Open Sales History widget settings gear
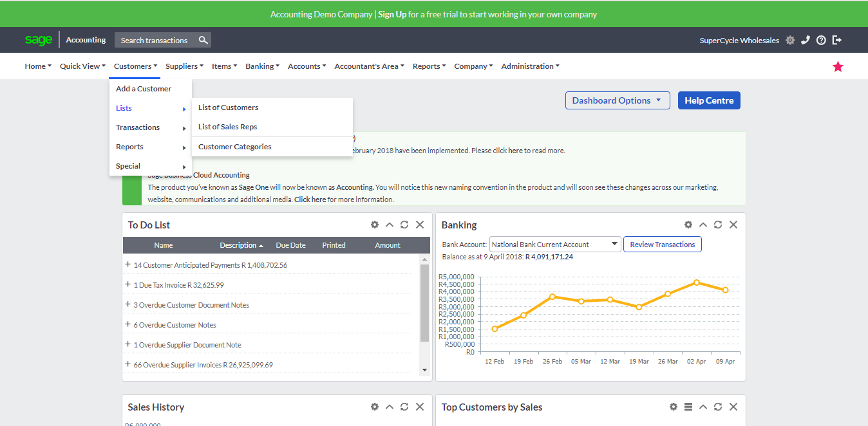 pyautogui.click(x=375, y=407)
